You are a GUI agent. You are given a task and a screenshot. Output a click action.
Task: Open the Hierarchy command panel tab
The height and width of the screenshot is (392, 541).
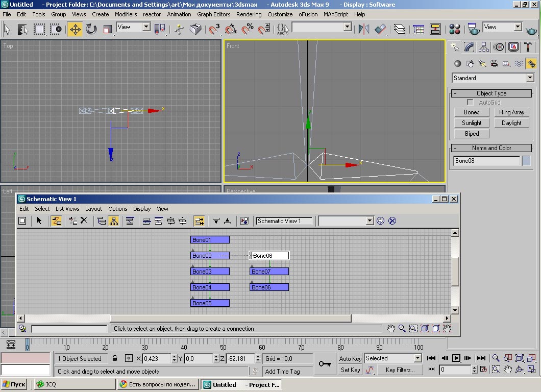484,47
